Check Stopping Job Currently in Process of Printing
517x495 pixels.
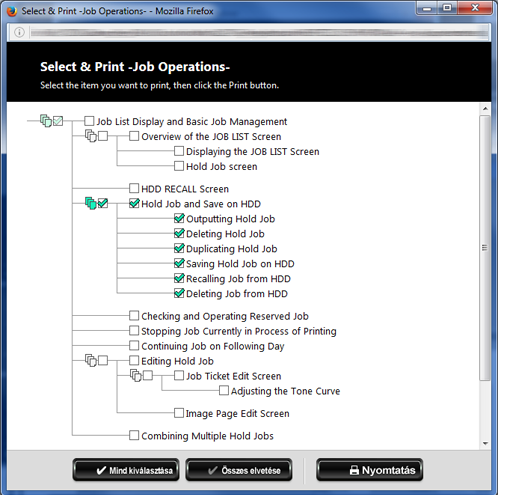[134, 331]
